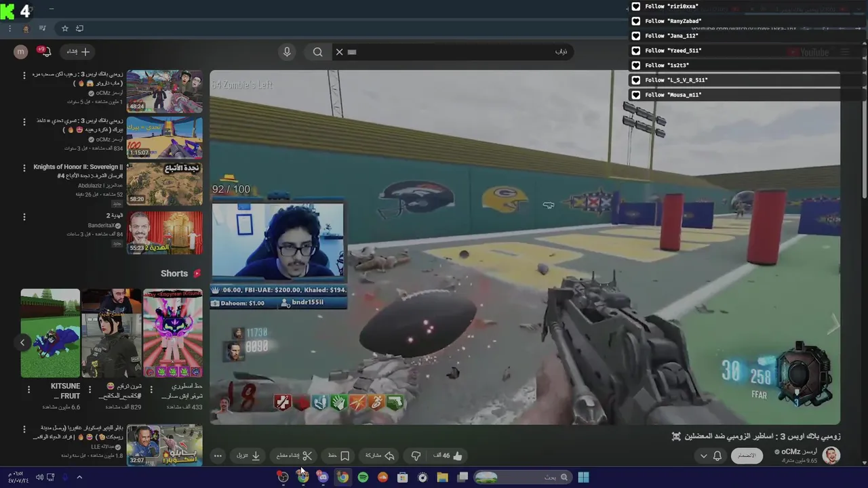The image size is (868, 488).
Task: Open the 1:15:07 video thumbnail
Action: point(164,138)
